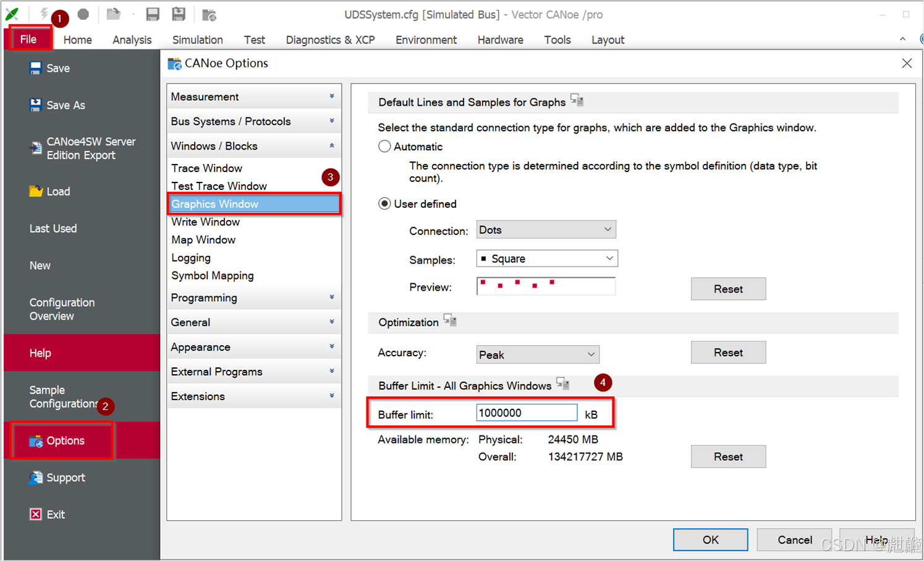Open the File ribbon tab

[28, 40]
